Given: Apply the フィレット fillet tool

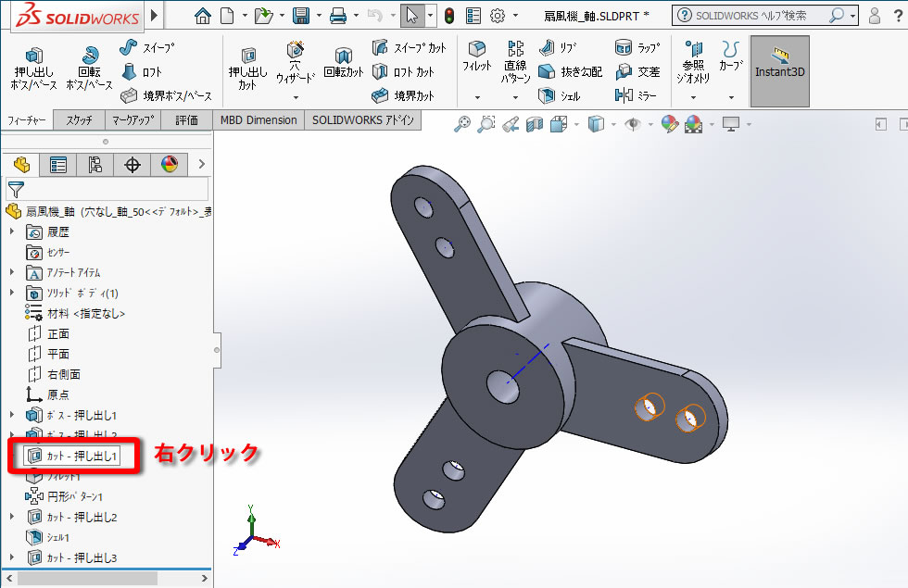Looking at the screenshot, I should point(476,56).
